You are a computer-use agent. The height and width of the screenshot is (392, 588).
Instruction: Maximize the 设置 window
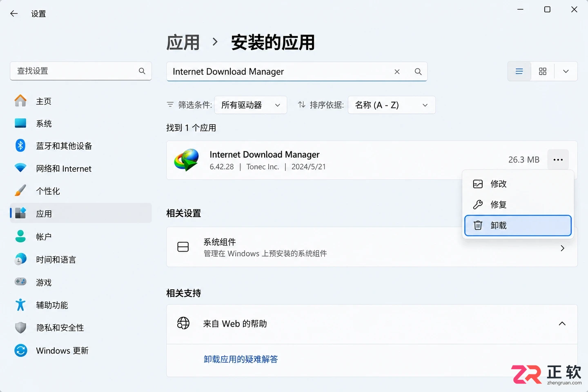coord(547,9)
